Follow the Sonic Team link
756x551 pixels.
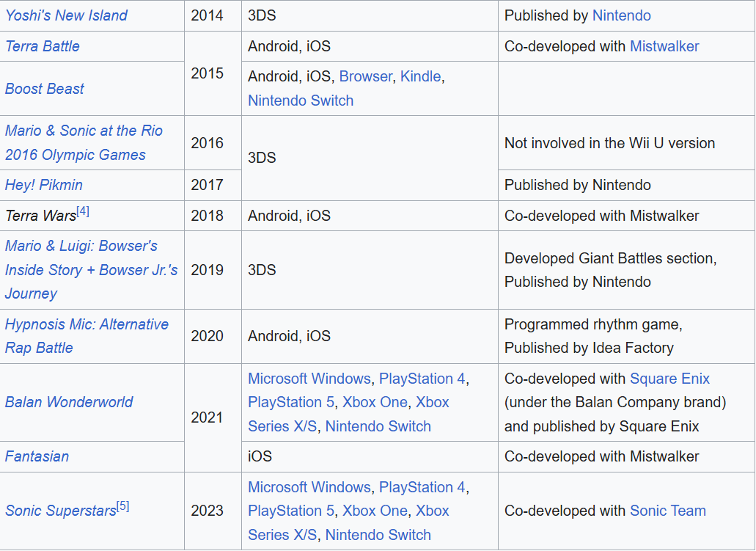668,511
